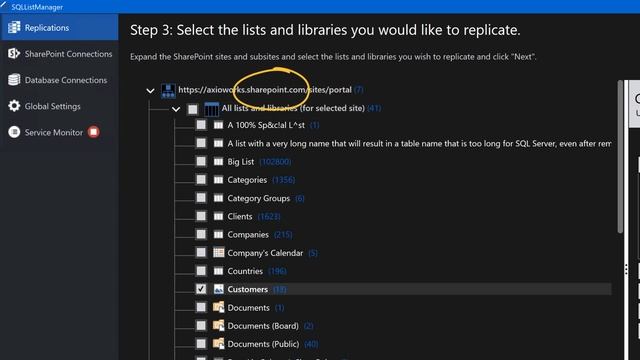Select the Company's Calendar row

click(x=265, y=253)
